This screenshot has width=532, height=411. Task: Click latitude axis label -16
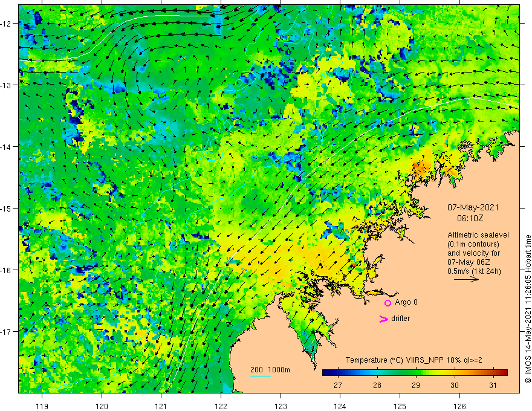(6, 270)
